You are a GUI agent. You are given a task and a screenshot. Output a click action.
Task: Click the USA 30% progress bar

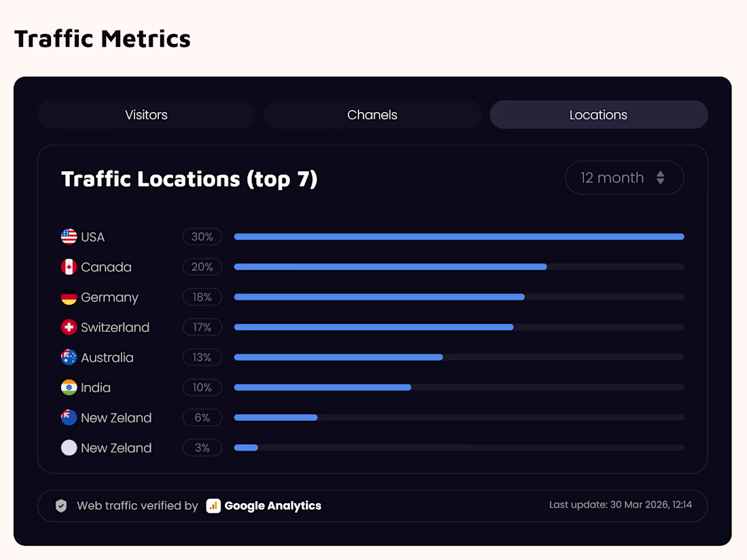tap(459, 237)
